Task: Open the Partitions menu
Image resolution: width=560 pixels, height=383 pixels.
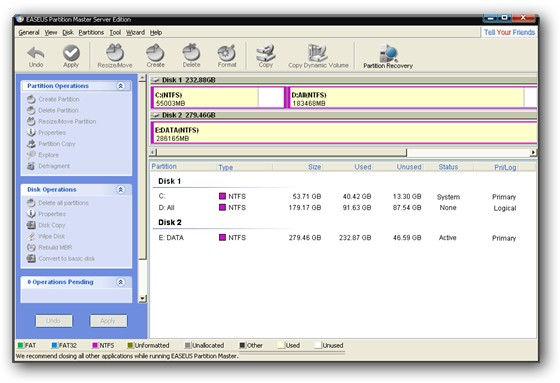Action: 91,33
